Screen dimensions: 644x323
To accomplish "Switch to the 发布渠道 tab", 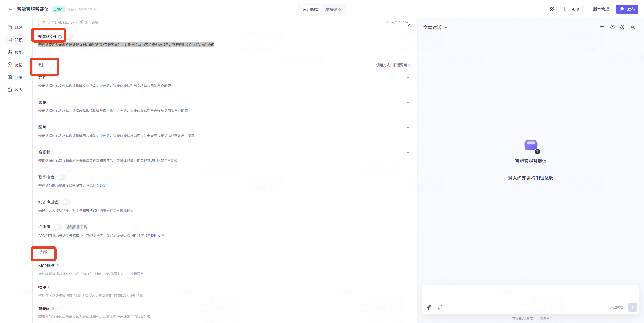I will (333, 9).
